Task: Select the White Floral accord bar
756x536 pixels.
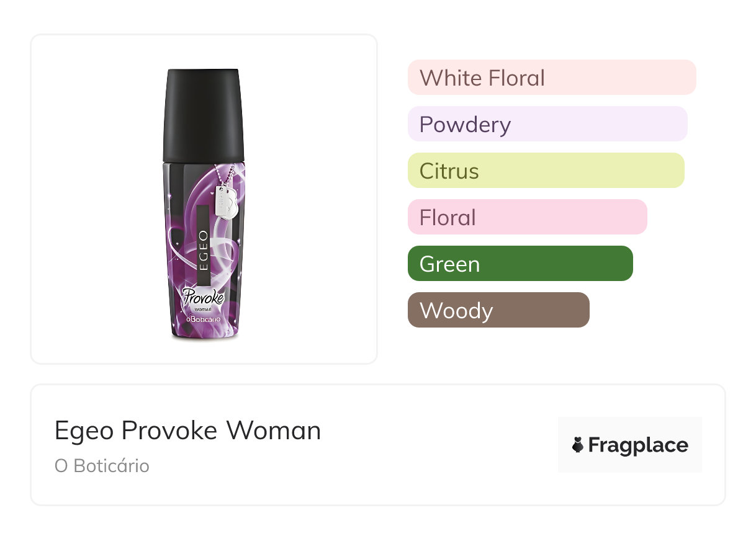Action: click(x=551, y=78)
